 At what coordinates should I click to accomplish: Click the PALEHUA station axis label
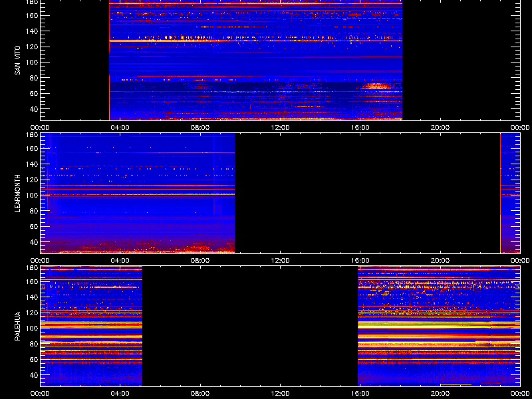click(17, 326)
